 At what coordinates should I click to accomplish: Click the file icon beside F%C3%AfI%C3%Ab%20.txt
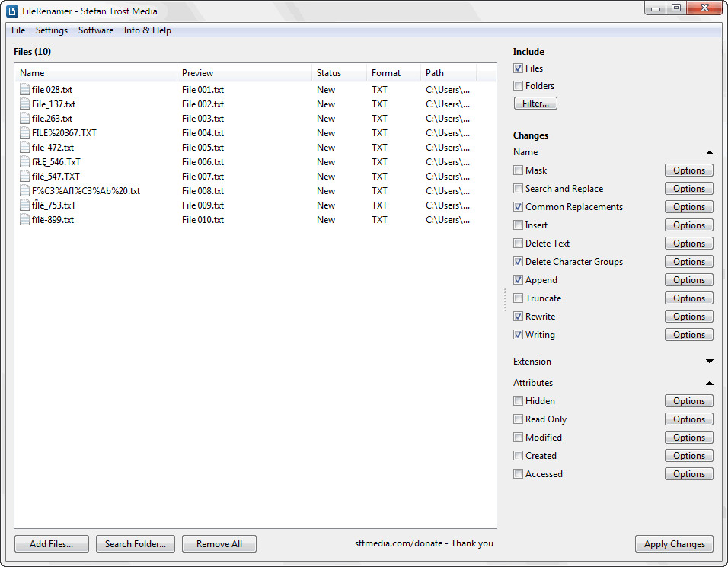[24, 191]
